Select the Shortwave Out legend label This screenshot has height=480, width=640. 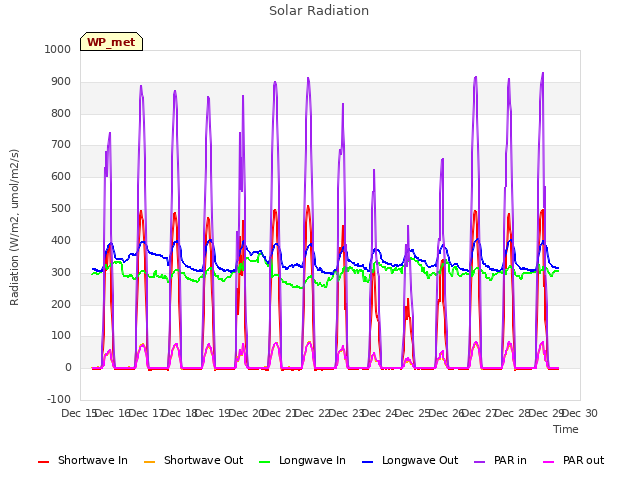point(203,460)
